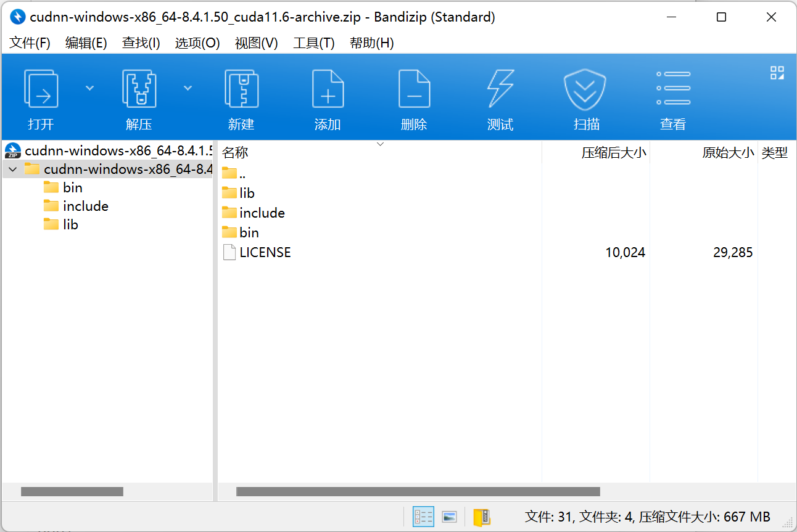Open the 查找(I) menu
Image resolution: width=797 pixels, height=532 pixels.
point(141,43)
